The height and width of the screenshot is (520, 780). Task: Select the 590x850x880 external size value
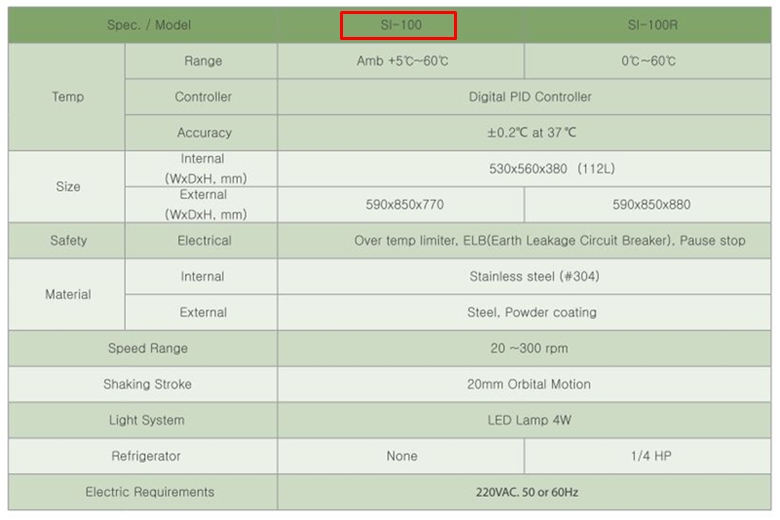651,205
